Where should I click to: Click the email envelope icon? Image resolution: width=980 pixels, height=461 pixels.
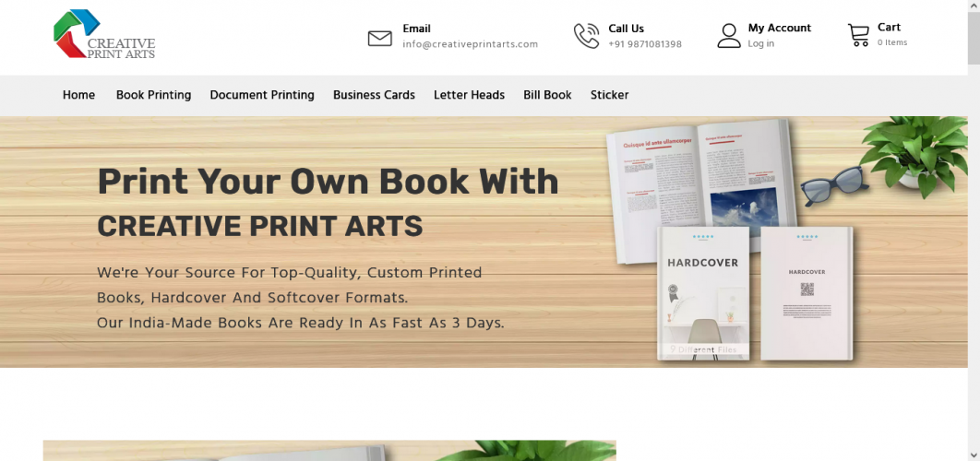[380, 38]
